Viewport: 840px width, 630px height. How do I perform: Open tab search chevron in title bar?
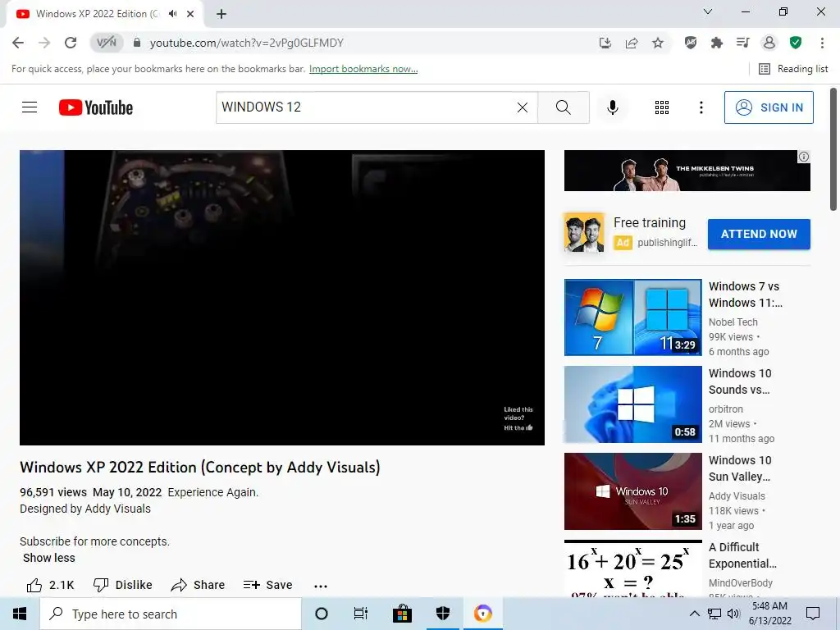point(708,11)
